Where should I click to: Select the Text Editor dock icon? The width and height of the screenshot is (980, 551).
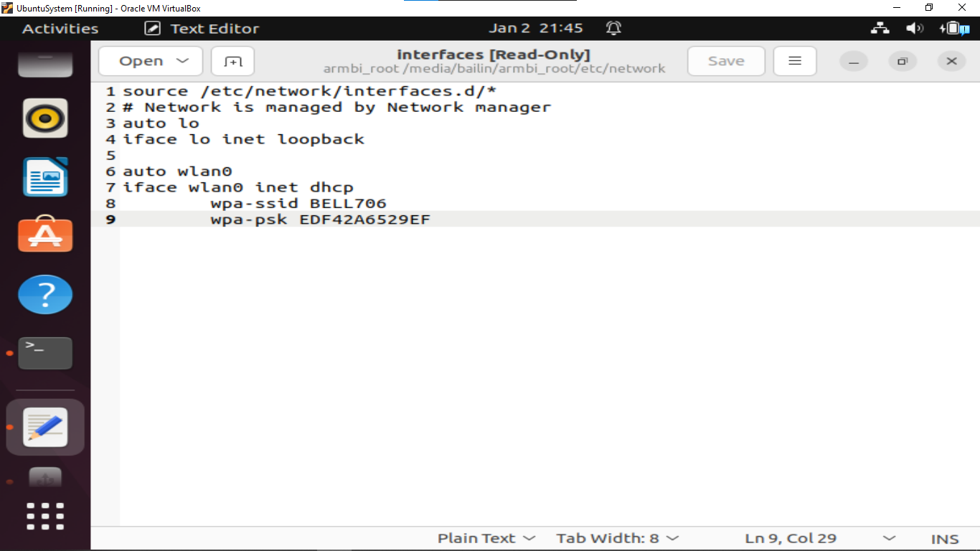pyautogui.click(x=45, y=428)
